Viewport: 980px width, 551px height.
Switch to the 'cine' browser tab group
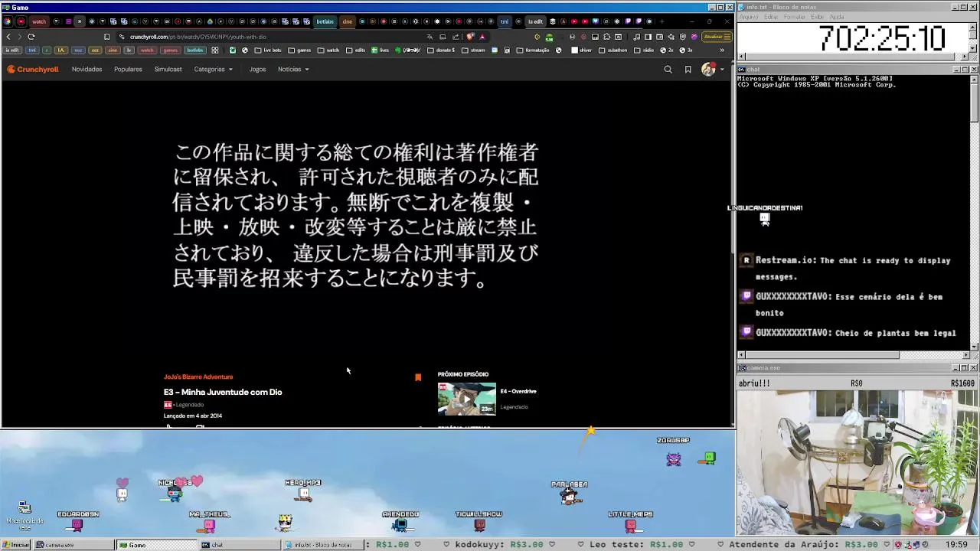point(348,21)
